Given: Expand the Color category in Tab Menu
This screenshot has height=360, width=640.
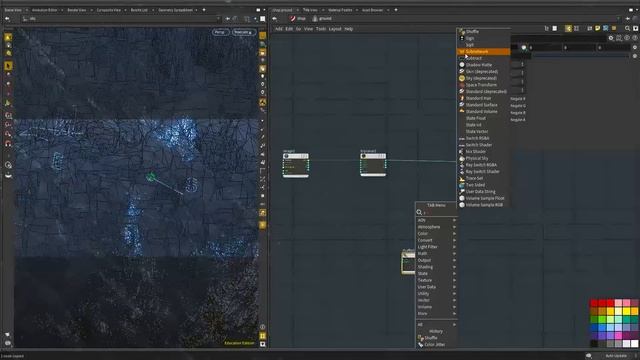Looking at the screenshot, I should point(436,233).
